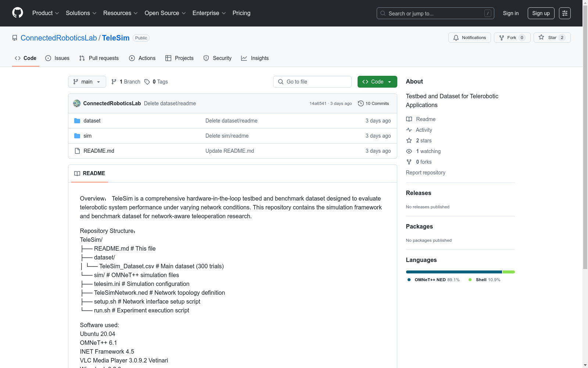
Task: Click the OMNeT++ NED language bar segment
Action: (x=454, y=272)
